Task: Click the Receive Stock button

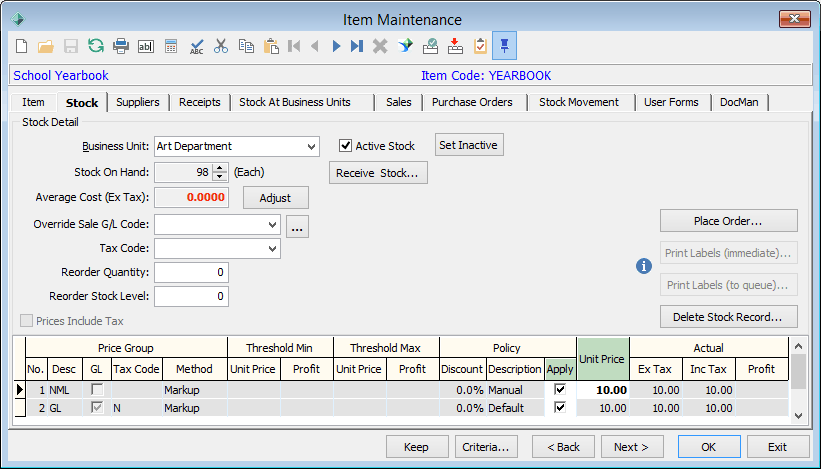Action: (x=378, y=173)
